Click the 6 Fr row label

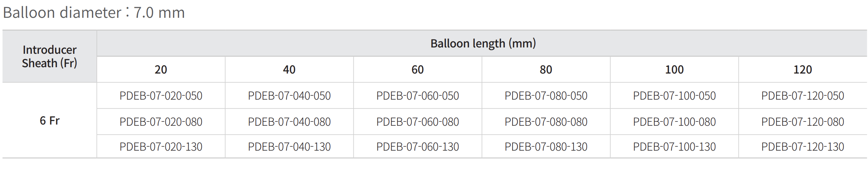pos(50,121)
